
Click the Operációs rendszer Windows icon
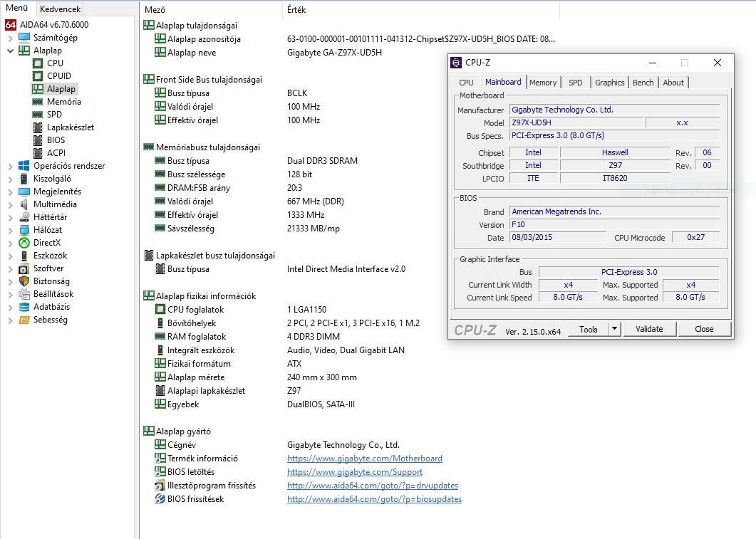(x=24, y=166)
